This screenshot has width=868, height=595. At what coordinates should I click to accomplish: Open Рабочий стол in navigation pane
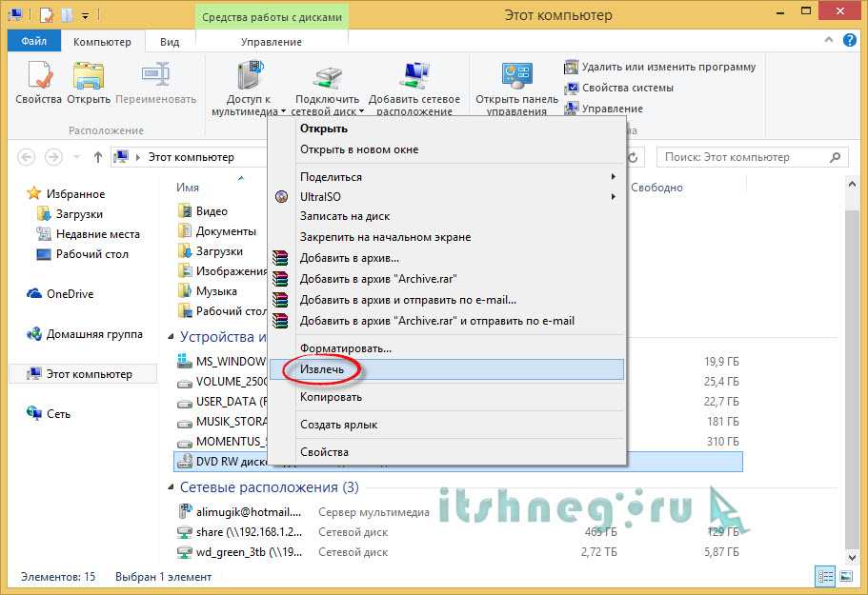coord(83,254)
